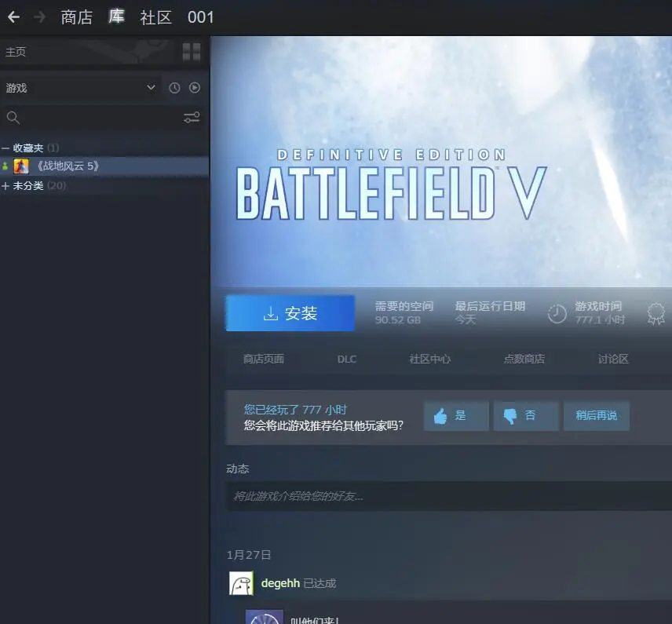
Task: Collapse the 收藏夹 category
Action: coord(5,148)
